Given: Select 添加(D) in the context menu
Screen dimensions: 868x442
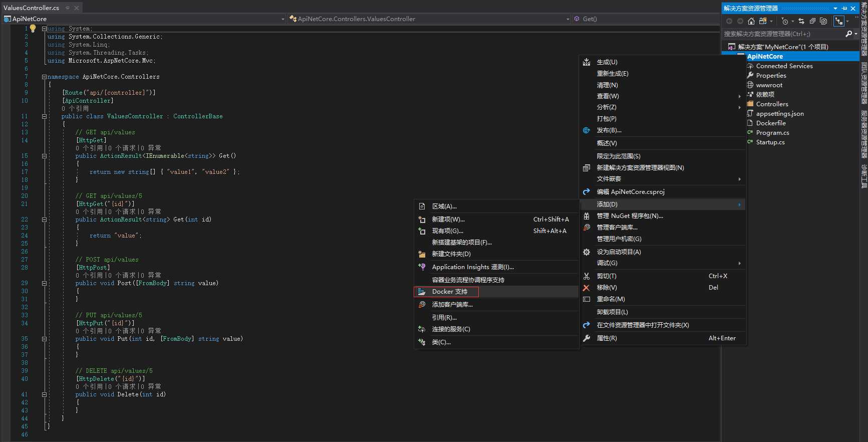Looking at the screenshot, I should click(x=663, y=204).
